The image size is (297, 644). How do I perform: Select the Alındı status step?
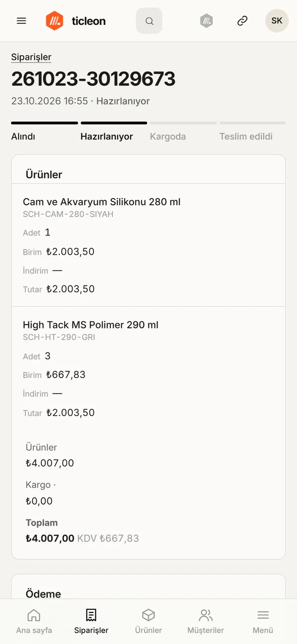click(45, 132)
